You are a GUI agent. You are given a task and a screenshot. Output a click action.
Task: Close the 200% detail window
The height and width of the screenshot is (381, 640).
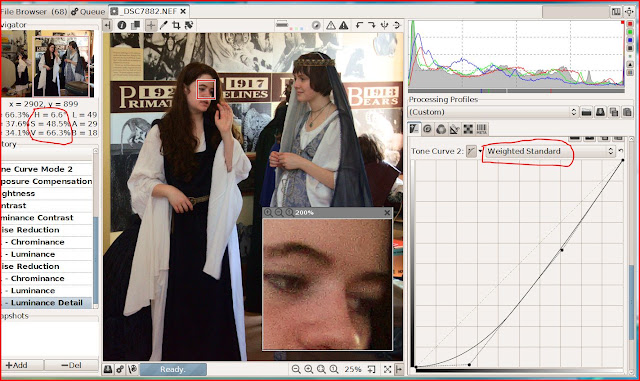[x=387, y=212]
